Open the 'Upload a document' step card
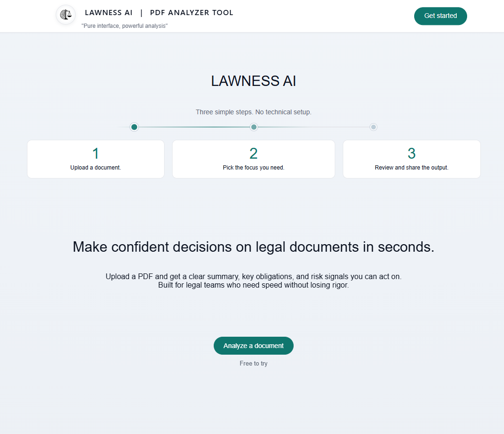The image size is (504, 434). point(96,159)
